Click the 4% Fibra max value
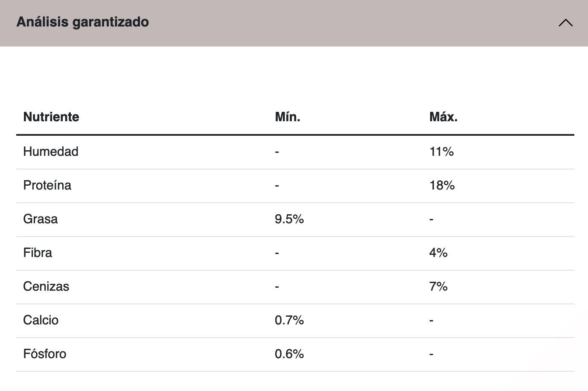 pos(439,253)
